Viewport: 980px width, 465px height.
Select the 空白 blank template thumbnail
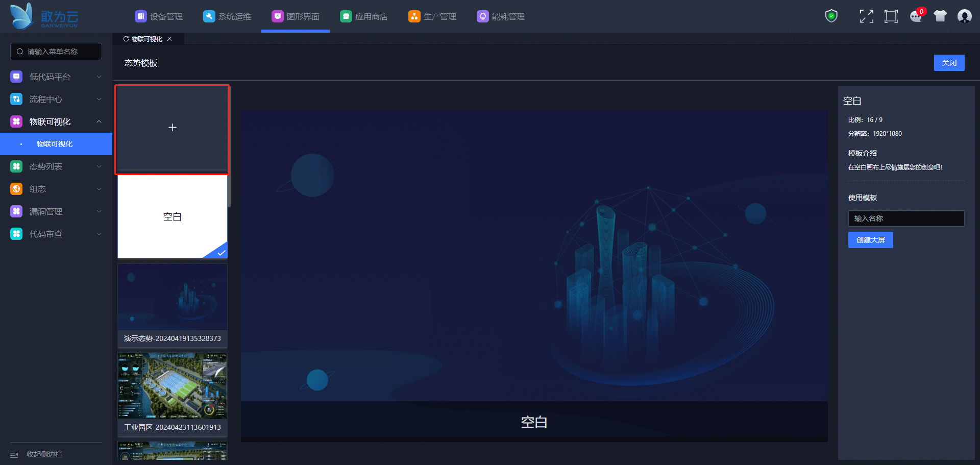click(173, 217)
